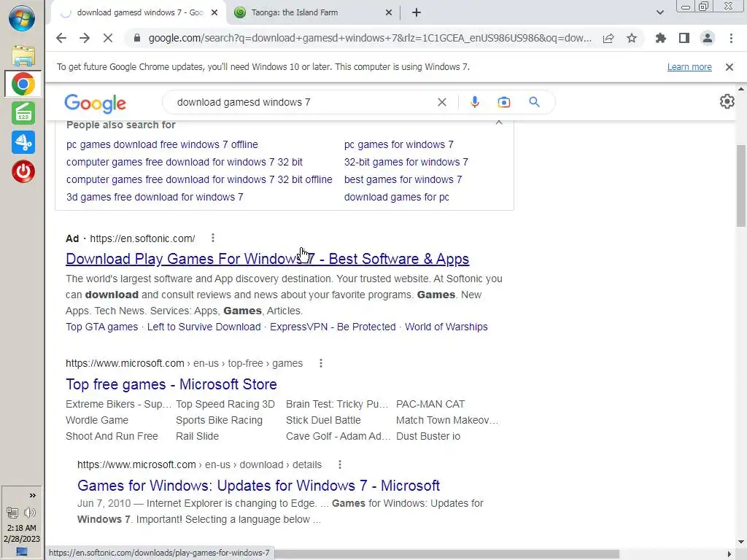Open Top GTA games sitelink

[101, 327]
